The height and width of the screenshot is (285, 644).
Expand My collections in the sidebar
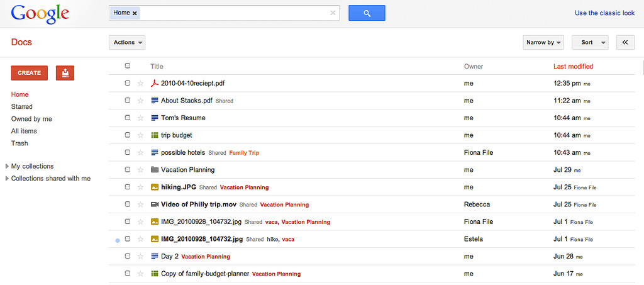tap(6, 167)
